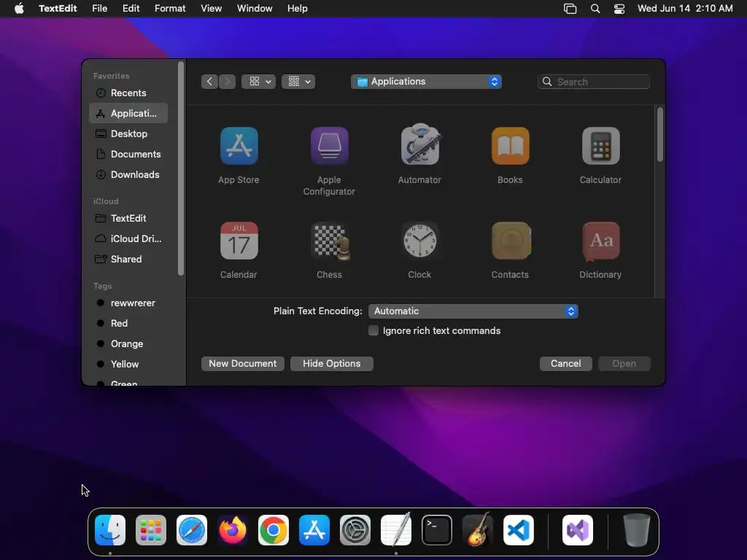The width and height of the screenshot is (747, 560).
Task: Open the Format menu
Action: pos(170,9)
